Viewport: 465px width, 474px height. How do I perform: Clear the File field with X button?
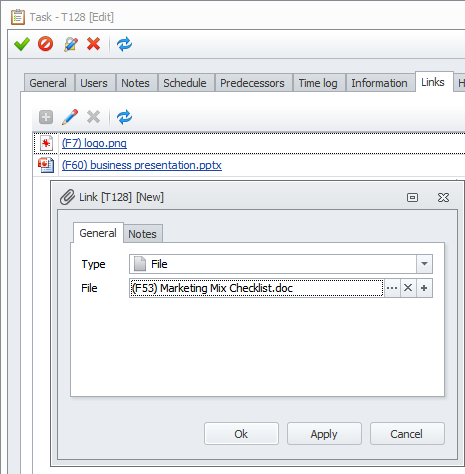pyautogui.click(x=408, y=288)
